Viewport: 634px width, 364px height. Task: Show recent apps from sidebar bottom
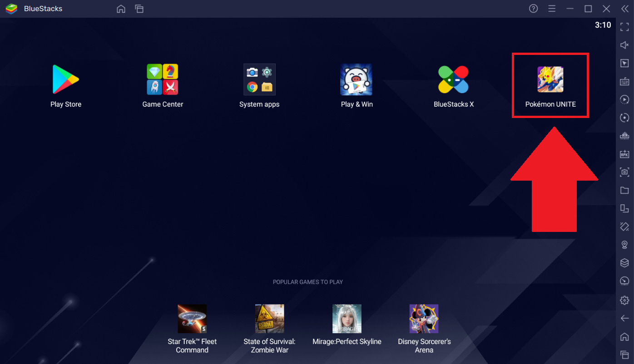(624, 354)
